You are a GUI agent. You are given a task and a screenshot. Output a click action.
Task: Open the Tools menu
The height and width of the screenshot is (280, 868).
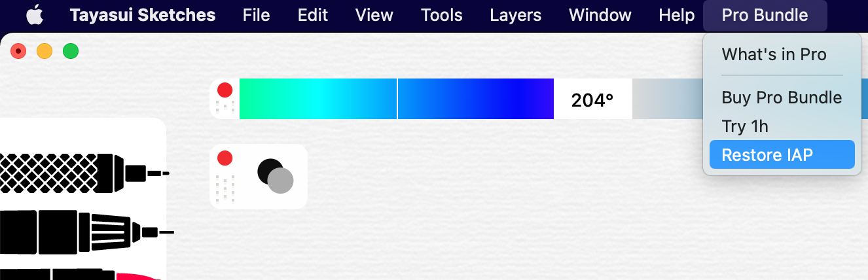click(x=442, y=15)
